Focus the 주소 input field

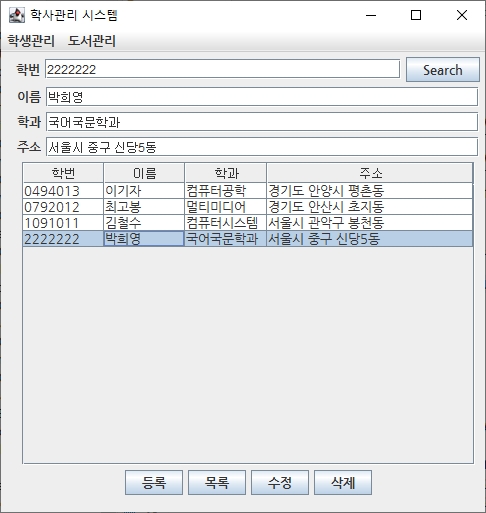[262, 147]
